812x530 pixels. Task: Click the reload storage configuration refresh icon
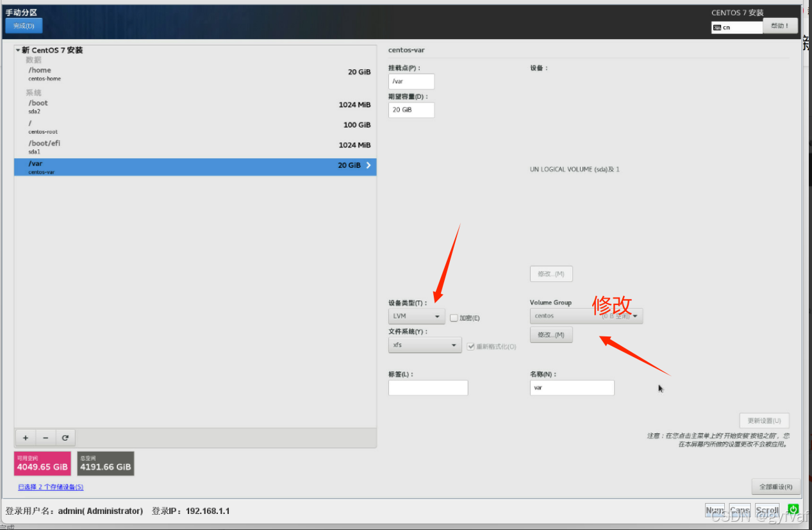[x=65, y=438]
